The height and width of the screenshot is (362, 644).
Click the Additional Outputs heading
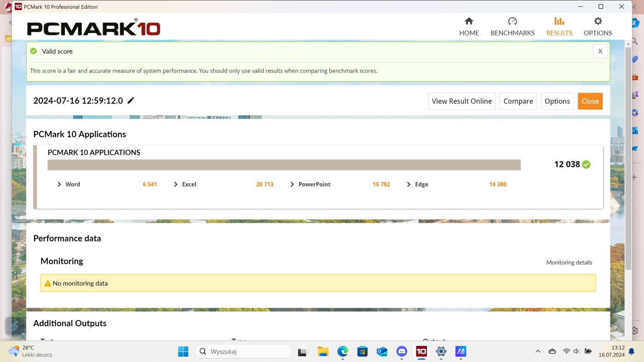(70, 323)
